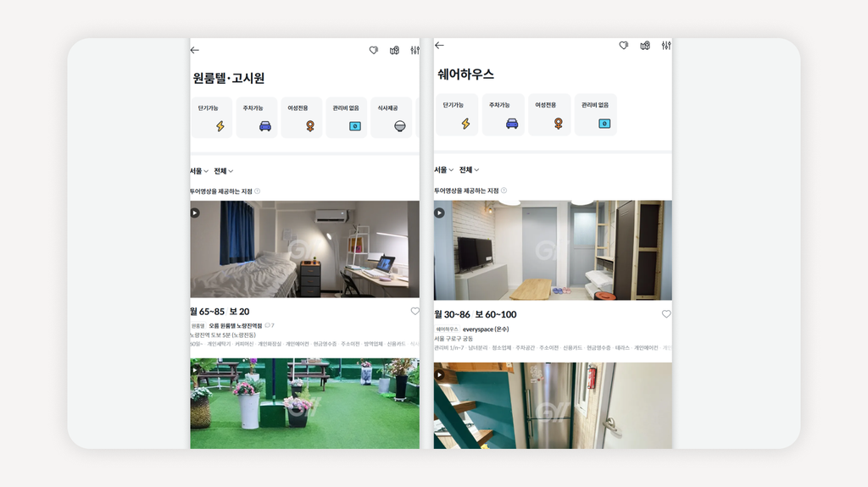Select 쉐어하우스 category tag on everyspace listing
Screen dimensions: 868x487
point(448,329)
